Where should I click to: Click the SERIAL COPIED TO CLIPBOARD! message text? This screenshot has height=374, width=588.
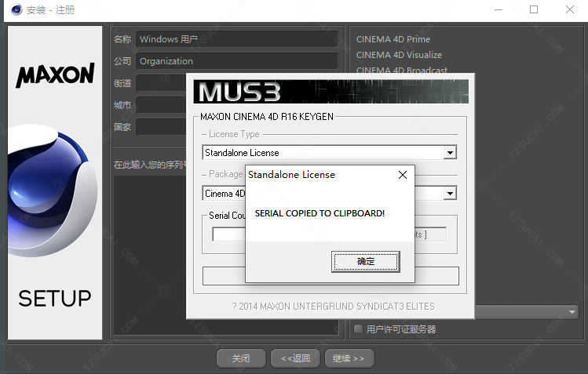point(320,213)
